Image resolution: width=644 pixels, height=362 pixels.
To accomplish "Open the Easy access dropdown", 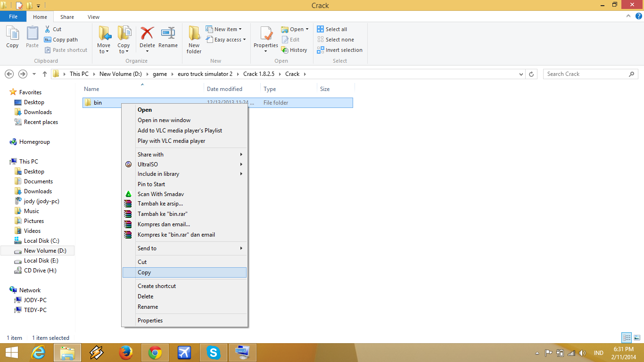I will tap(226, 40).
